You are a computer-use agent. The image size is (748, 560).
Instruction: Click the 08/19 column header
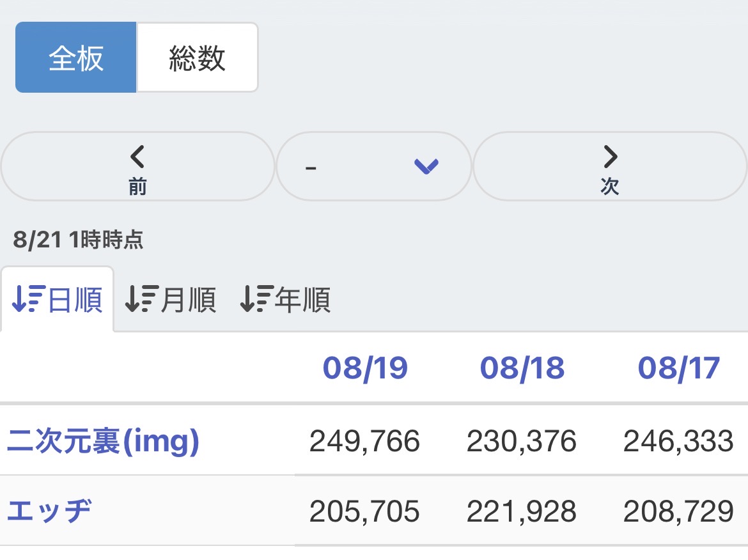pyautogui.click(x=365, y=368)
